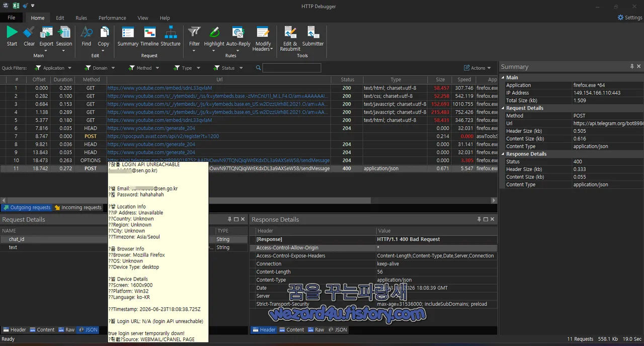
Task: Open the Help ribbon tab
Action: (x=165, y=18)
